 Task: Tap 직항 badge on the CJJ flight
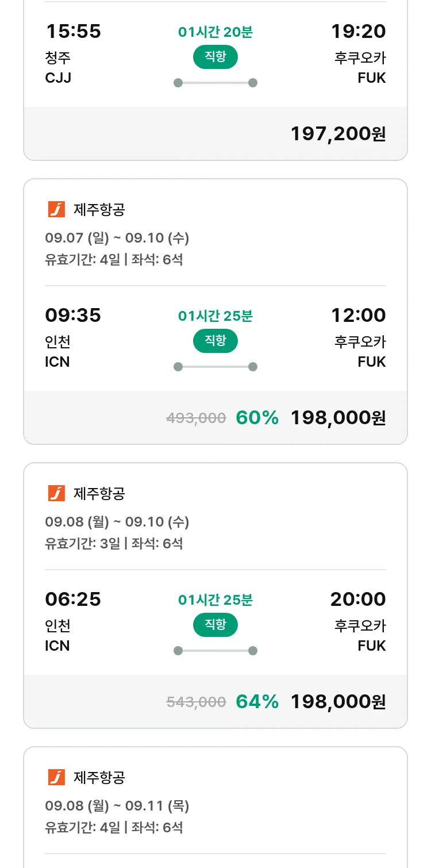point(215,57)
